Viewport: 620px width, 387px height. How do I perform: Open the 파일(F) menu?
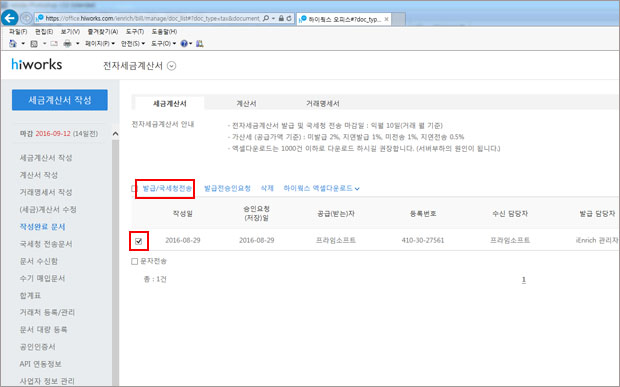(x=18, y=32)
